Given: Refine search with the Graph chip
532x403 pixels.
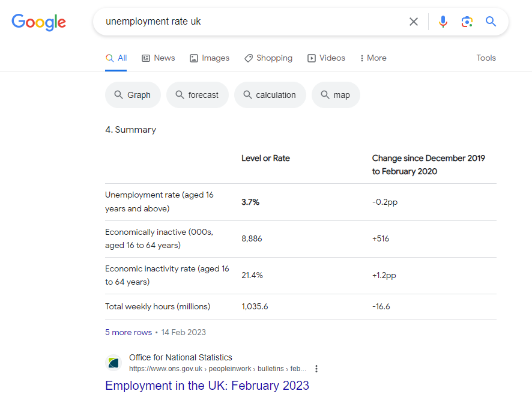Looking at the screenshot, I should coord(133,95).
